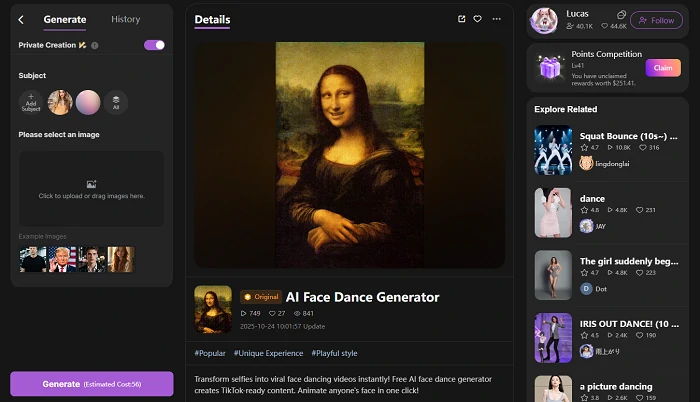This screenshot has height=402, width=700.
Task: Click the JAY creator avatar
Action: tap(586, 226)
